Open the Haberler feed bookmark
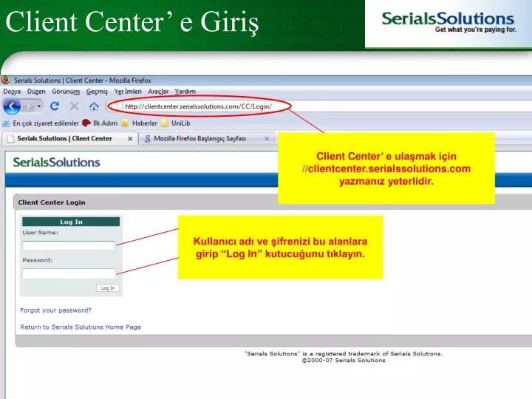The image size is (532, 399). click(x=140, y=123)
